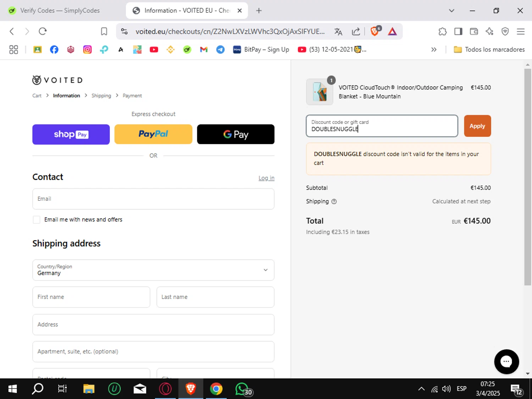The image size is (532, 399).
Task: Select the Information VOITED EU tab
Action: tap(187, 11)
